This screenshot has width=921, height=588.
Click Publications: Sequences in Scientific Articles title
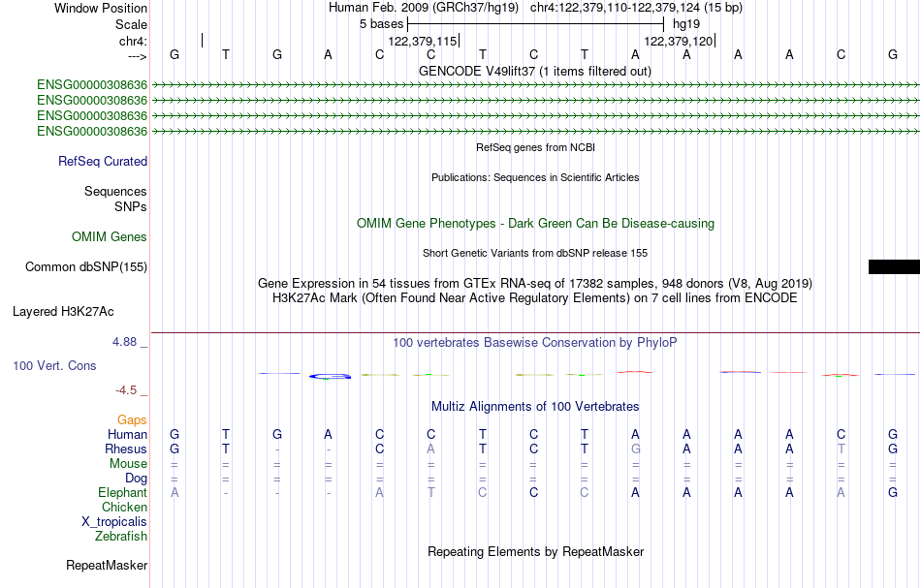click(535, 177)
